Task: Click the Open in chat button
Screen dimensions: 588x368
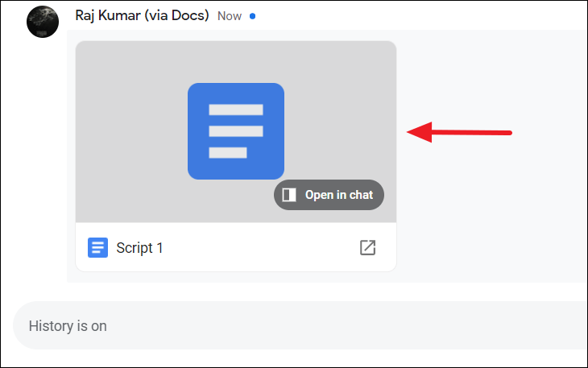Action: [329, 195]
